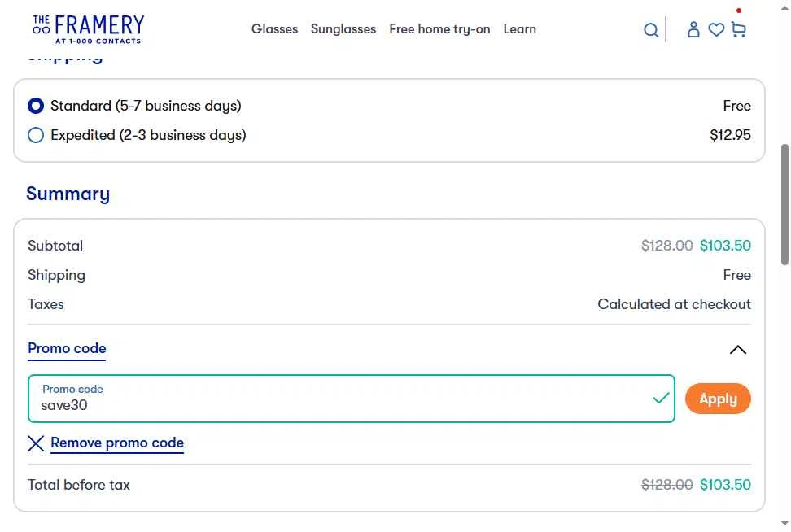Image resolution: width=791 pixels, height=532 pixels.
Task: Click the scrollbar down arrow
Action: (785, 523)
